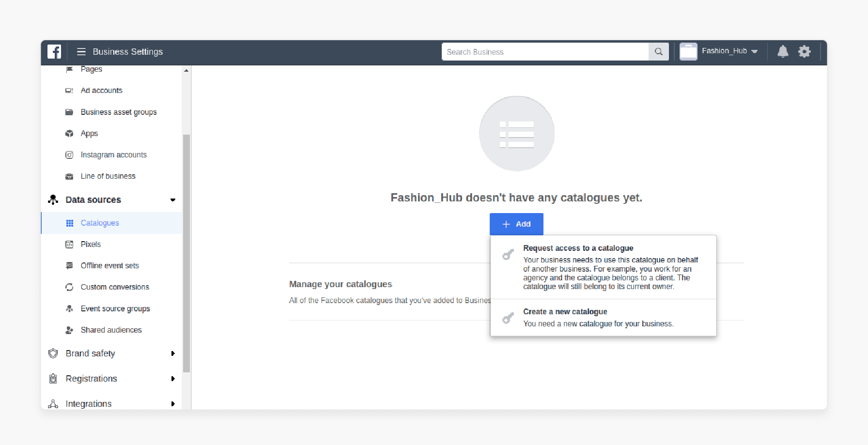Click the "doesn't have any catalogues yet" heading
The height and width of the screenshot is (445, 868).
tap(516, 198)
